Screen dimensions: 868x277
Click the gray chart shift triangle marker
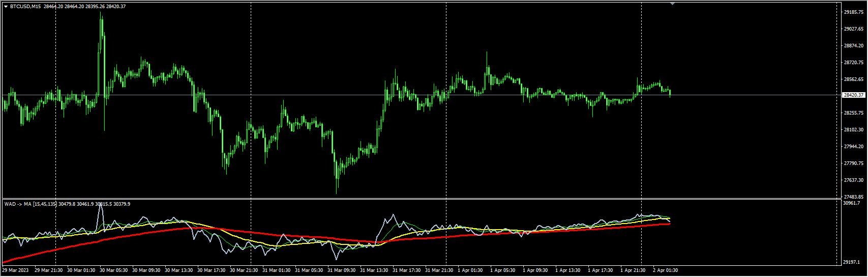pyautogui.click(x=673, y=4)
